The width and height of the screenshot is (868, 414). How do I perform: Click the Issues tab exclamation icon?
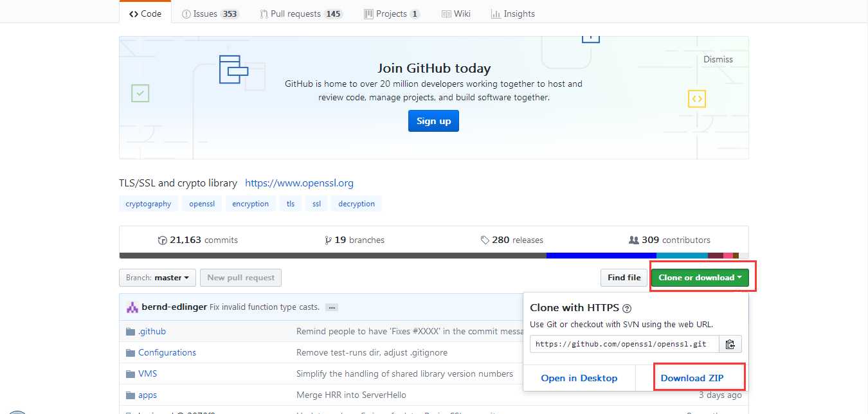click(186, 14)
